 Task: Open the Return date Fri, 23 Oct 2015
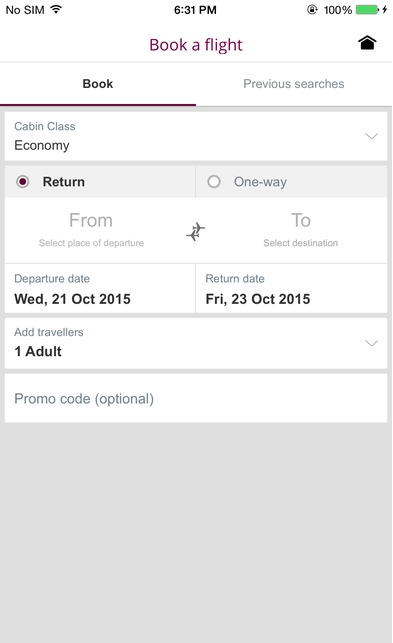pyautogui.click(x=291, y=289)
